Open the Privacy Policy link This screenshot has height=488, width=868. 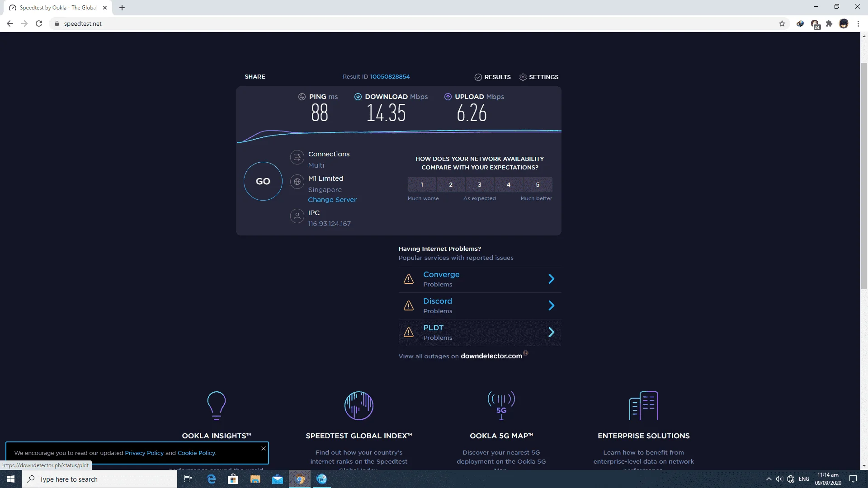[x=144, y=453]
